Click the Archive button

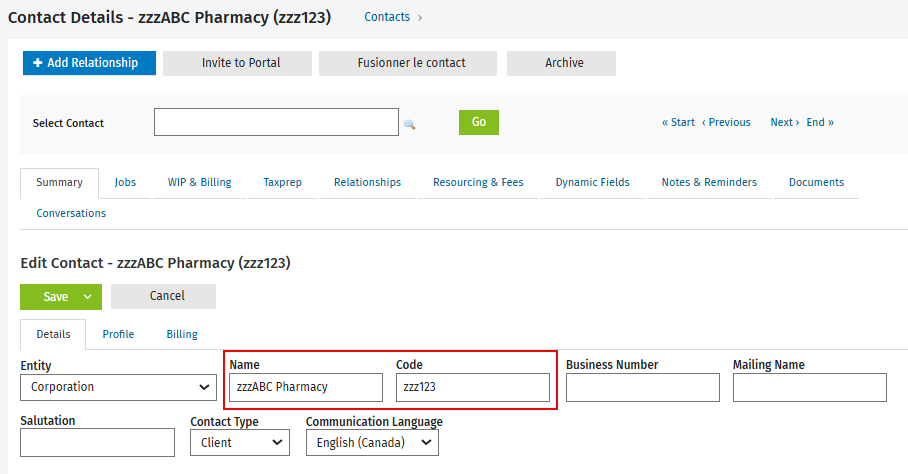tap(561, 63)
